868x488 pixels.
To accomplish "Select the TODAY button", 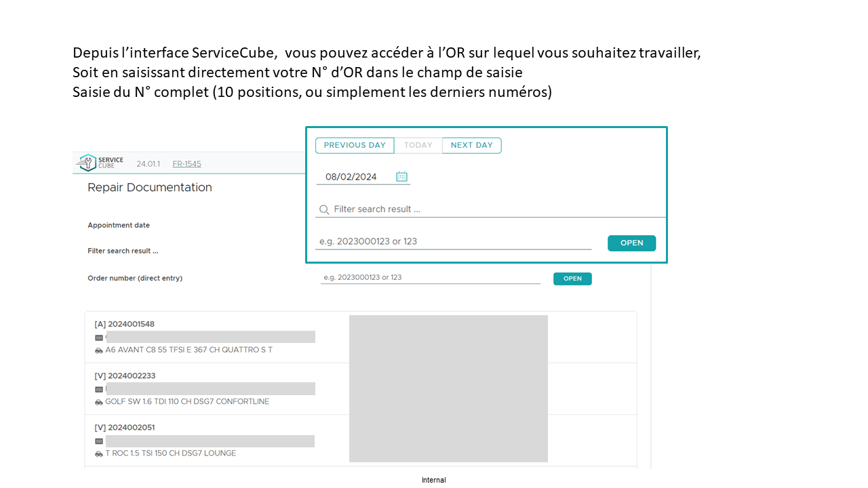I will click(x=418, y=145).
